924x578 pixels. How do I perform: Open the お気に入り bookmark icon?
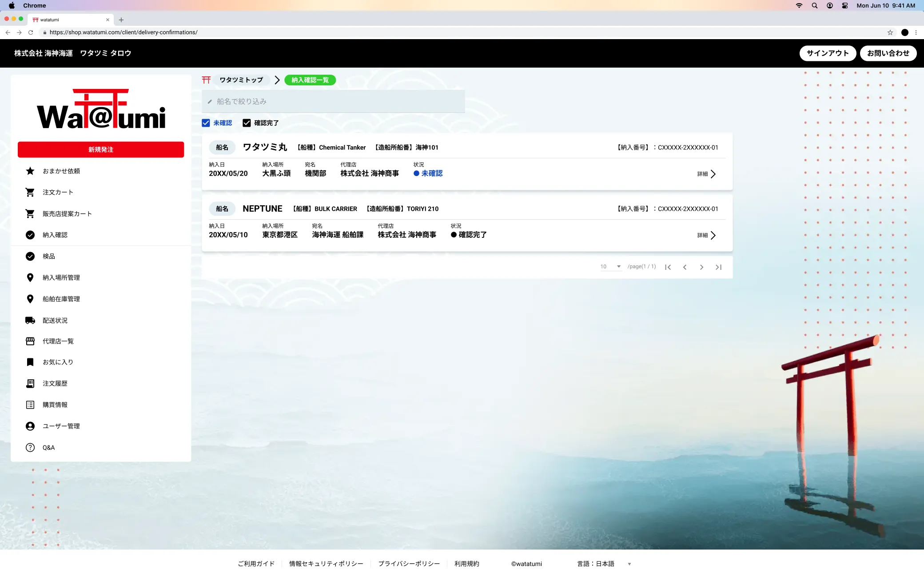[x=30, y=362]
